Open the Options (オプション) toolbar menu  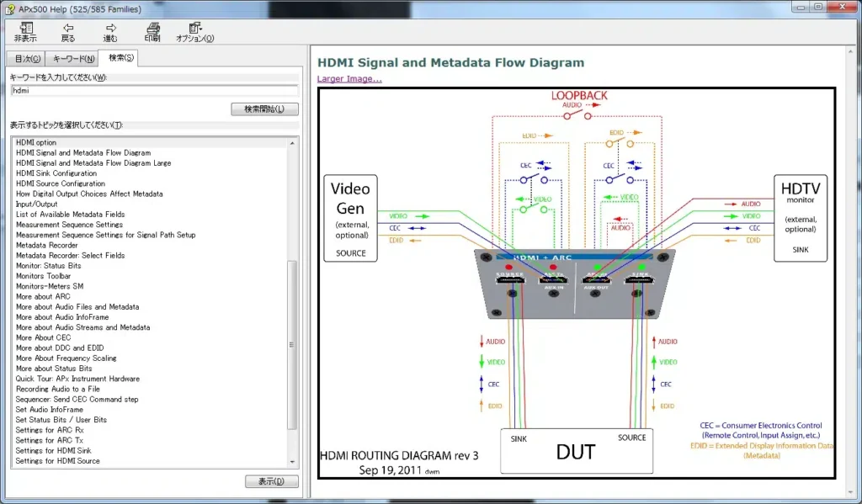point(194,29)
